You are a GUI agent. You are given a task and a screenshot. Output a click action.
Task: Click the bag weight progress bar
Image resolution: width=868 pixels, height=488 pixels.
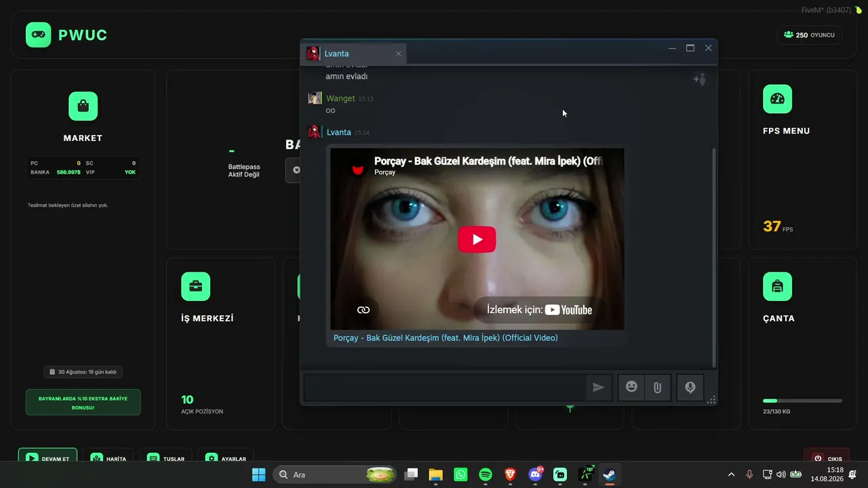(x=802, y=401)
